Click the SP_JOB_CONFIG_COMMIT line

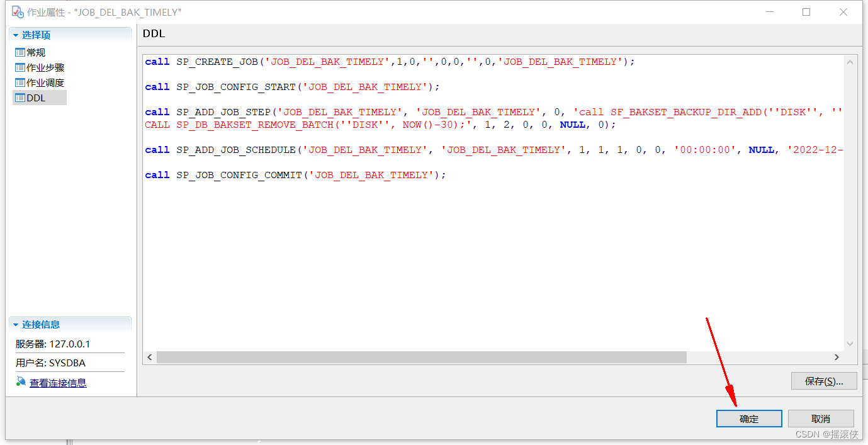click(296, 175)
